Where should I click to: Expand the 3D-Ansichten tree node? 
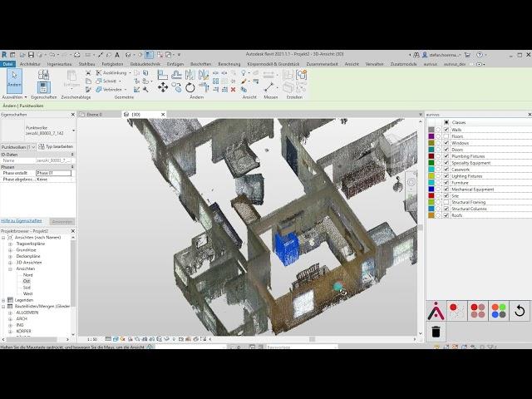10,263
